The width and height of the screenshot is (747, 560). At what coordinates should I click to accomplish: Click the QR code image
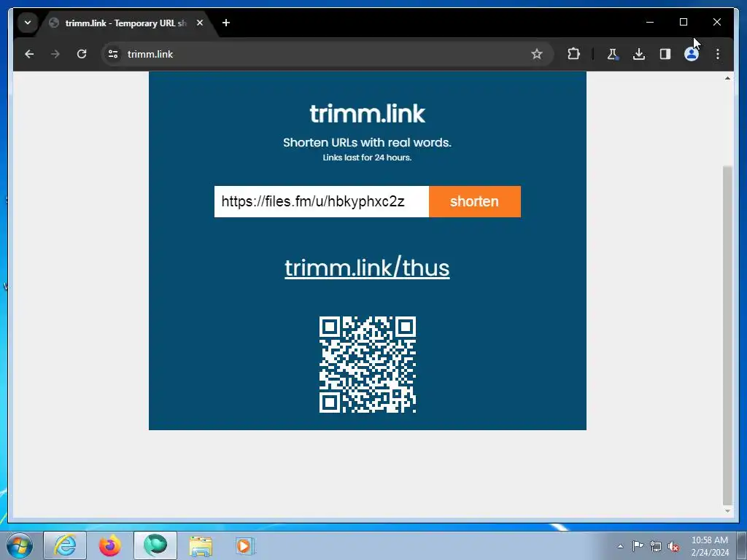368,365
